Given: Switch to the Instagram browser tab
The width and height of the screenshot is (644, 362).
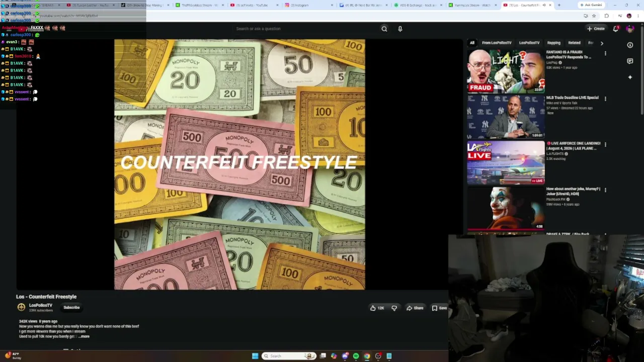Looking at the screenshot, I should [x=307, y=5].
